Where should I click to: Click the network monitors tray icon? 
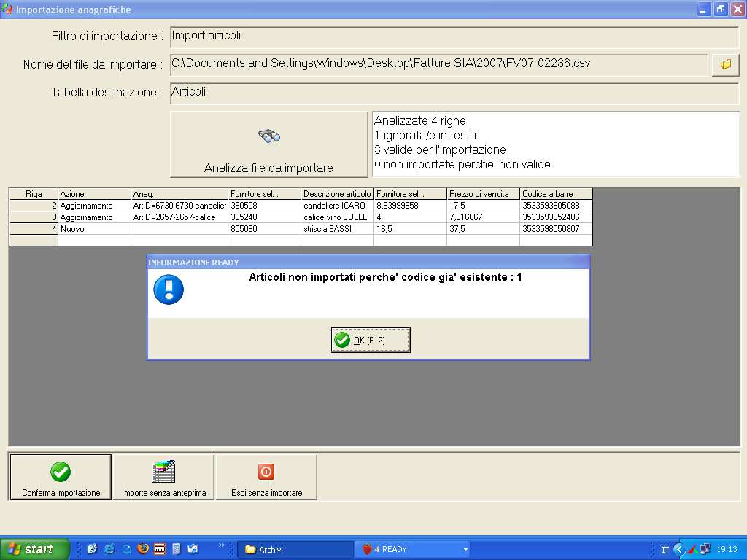click(705, 549)
